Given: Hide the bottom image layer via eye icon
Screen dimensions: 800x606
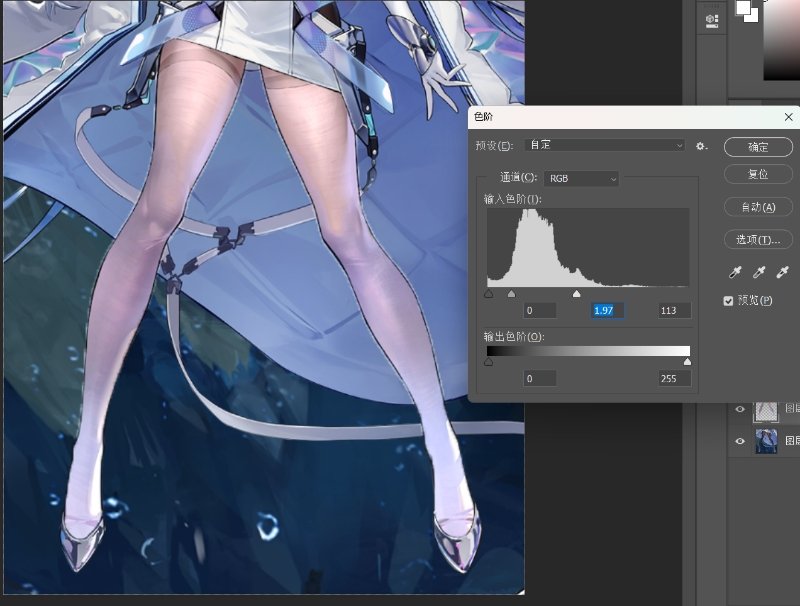Looking at the screenshot, I should 740,441.
